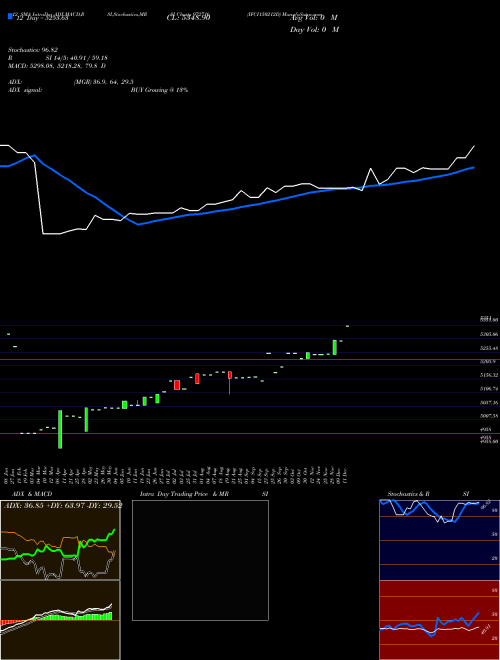Screen dimensions: 500x660
Task: Click the 'CL: 5348.90' closing price label
Action: tap(189, 18)
